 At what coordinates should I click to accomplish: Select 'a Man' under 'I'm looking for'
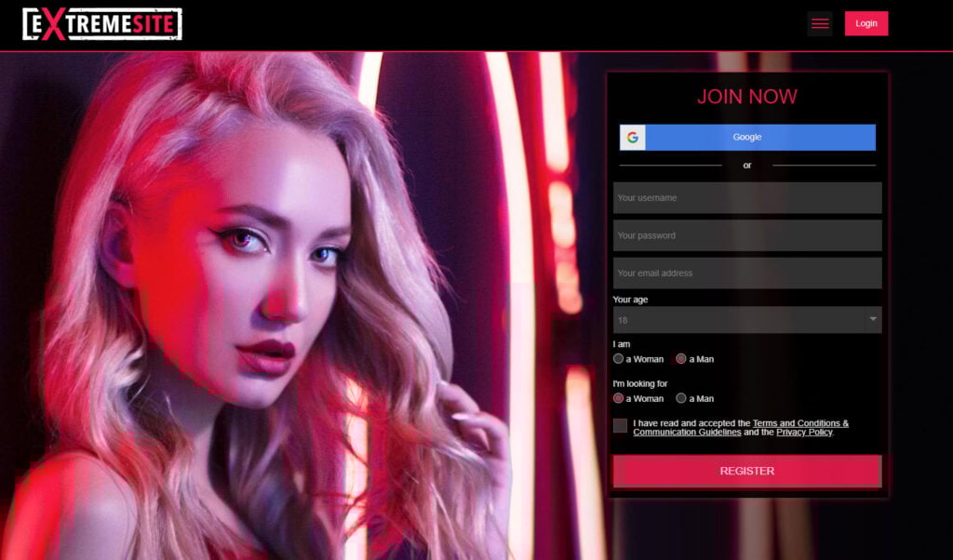tap(681, 398)
